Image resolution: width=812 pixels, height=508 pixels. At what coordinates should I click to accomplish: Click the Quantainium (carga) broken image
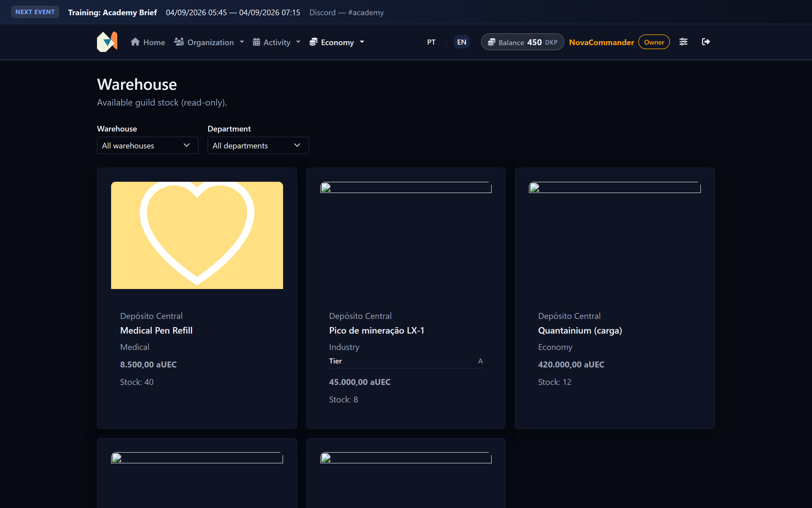615,187
